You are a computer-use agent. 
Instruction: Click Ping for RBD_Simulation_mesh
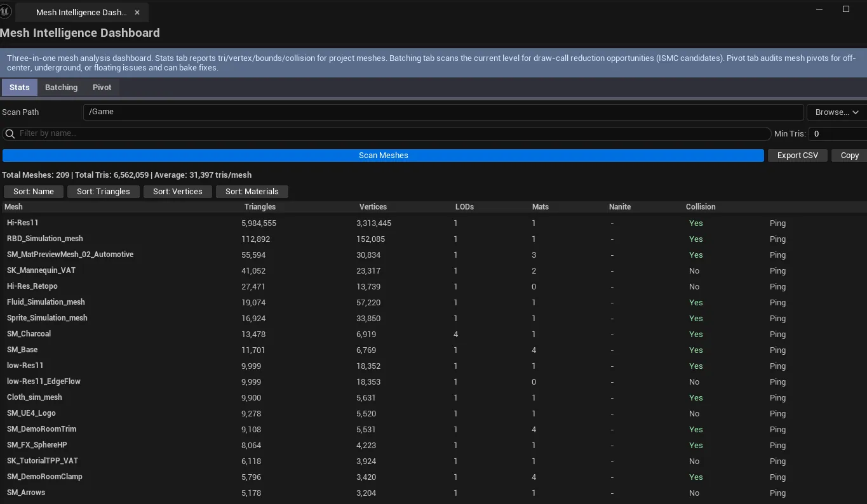tap(777, 239)
